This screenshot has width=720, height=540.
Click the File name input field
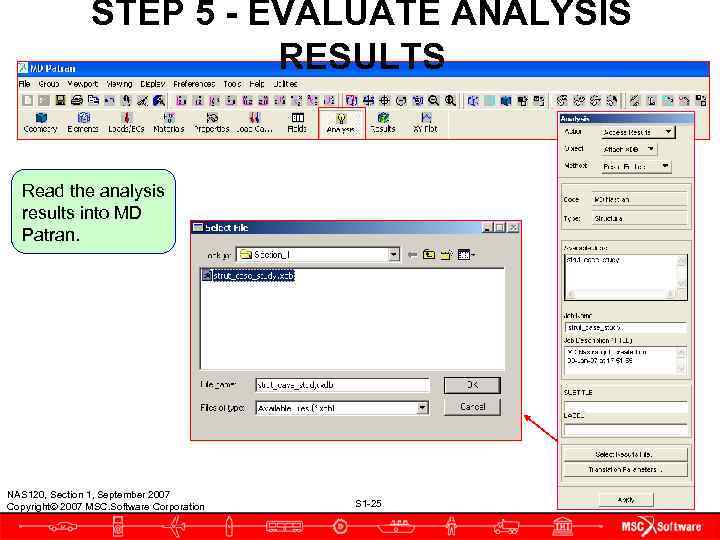pos(343,385)
